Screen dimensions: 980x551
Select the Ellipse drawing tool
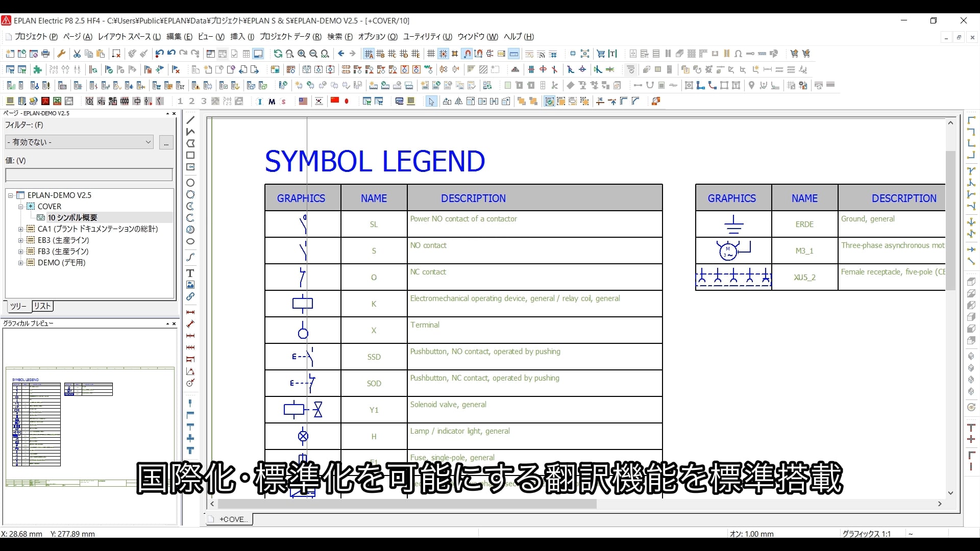coord(190,241)
